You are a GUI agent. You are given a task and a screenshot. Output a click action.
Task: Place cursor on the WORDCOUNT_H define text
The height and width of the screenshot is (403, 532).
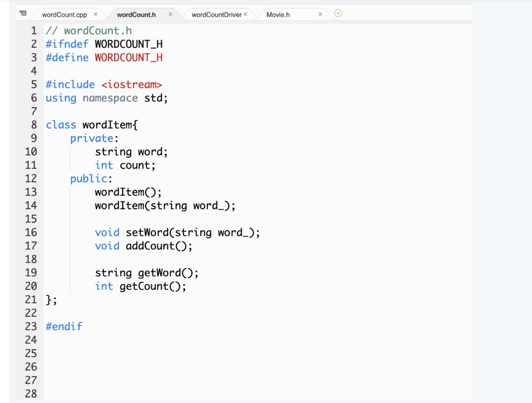click(128, 57)
